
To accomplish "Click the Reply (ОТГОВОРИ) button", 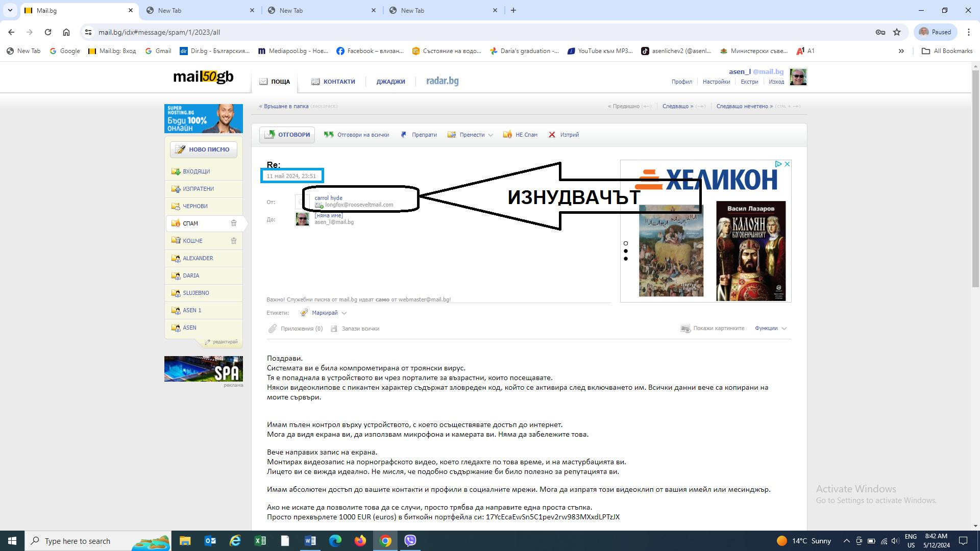I will (x=287, y=135).
